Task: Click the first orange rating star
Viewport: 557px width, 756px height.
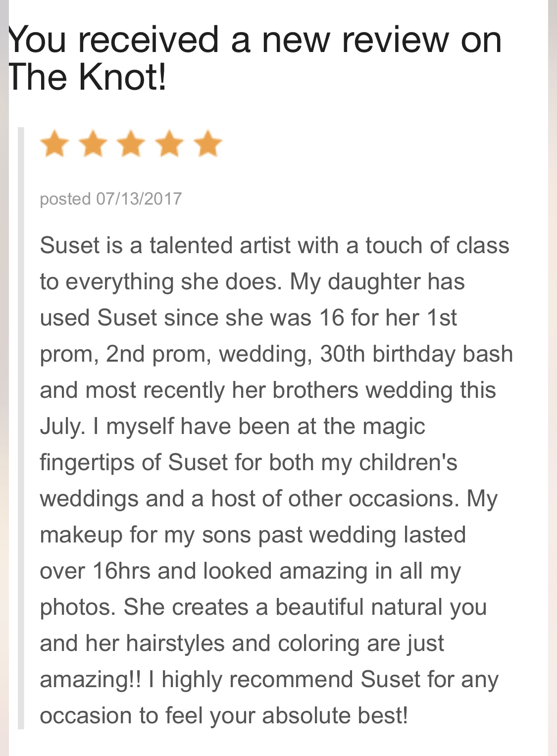Action: tap(54, 144)
